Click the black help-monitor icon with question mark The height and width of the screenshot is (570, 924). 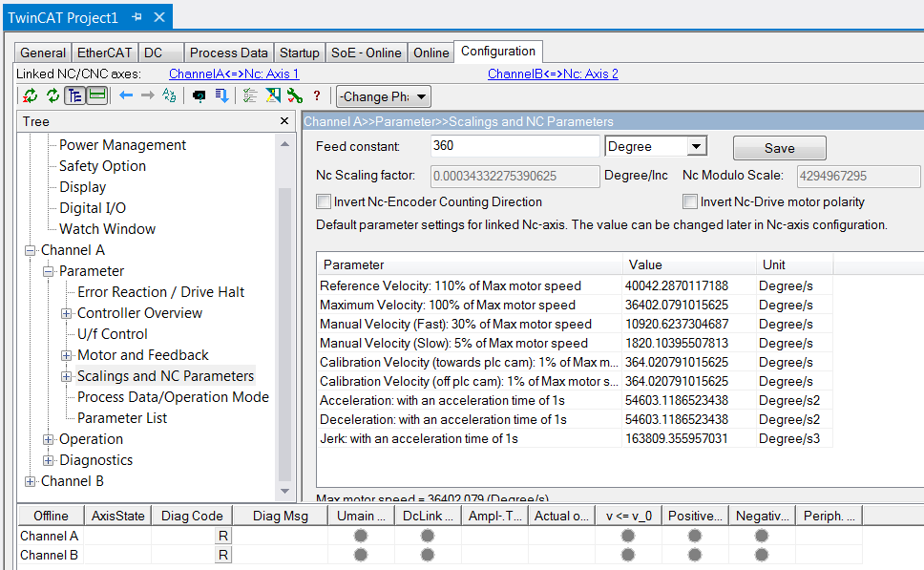199,96
